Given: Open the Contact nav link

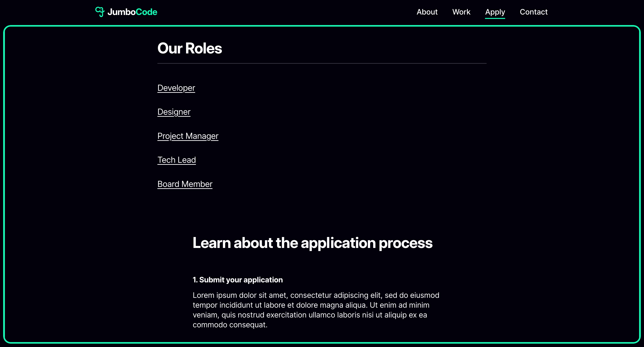Looking at the screenshot, I should pos(534,12).
